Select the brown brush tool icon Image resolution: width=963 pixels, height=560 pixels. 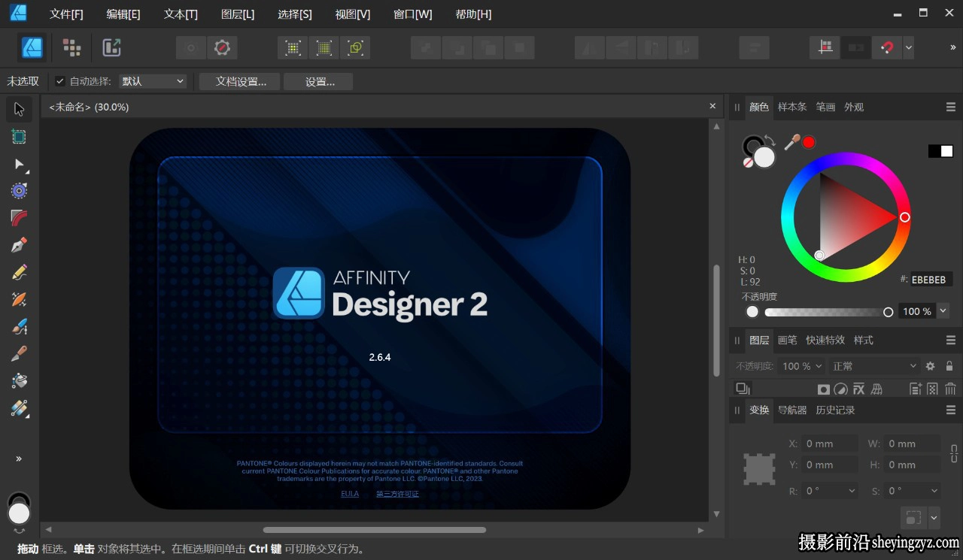pyautogui.click(x=19, y=354)
